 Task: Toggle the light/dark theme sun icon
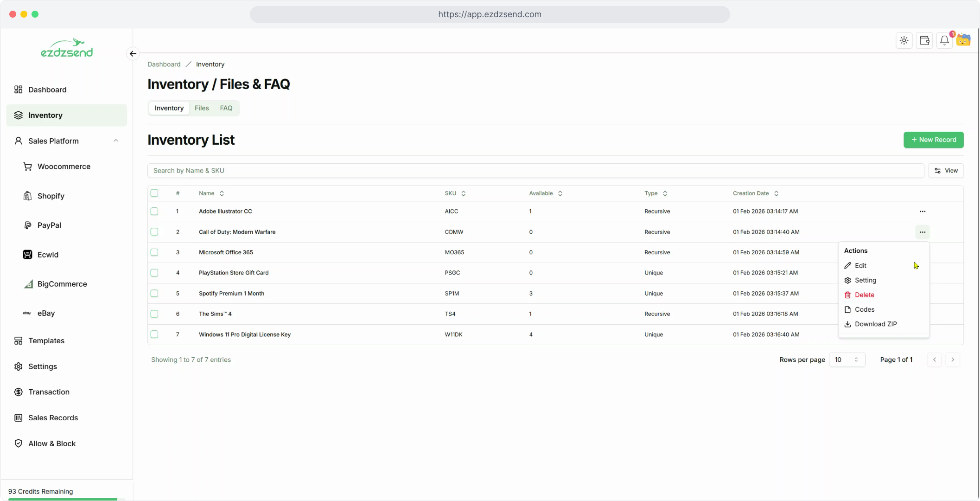(x=904, y=40)
